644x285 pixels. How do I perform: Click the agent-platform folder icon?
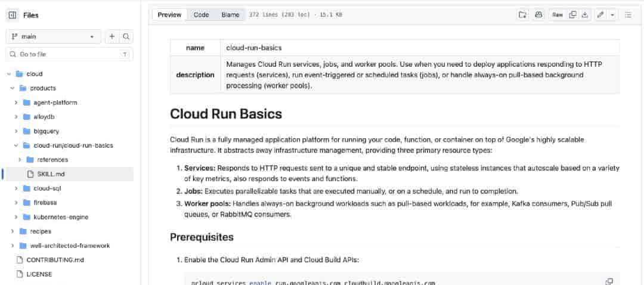coord(27,103)
